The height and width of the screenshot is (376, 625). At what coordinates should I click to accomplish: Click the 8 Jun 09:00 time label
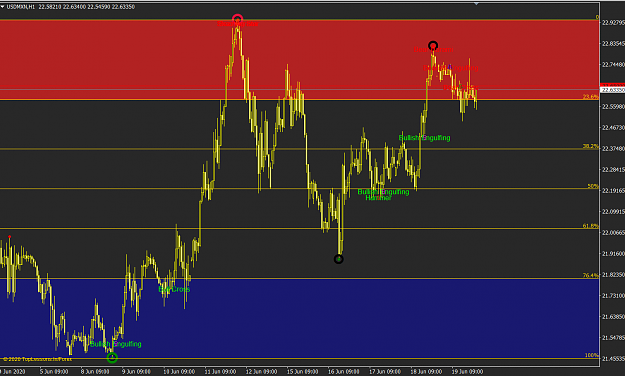[x=95, y=372]
